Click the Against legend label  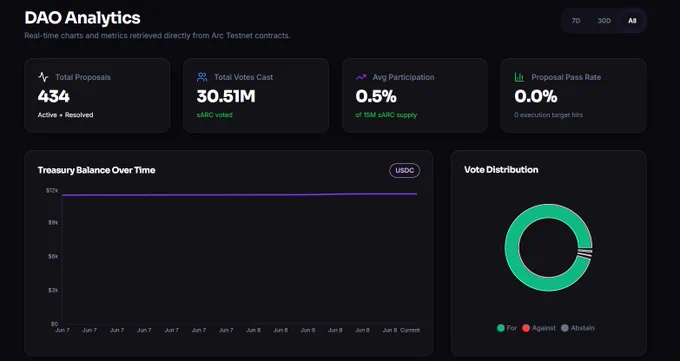pyautogui.click(x=544, y=328)
